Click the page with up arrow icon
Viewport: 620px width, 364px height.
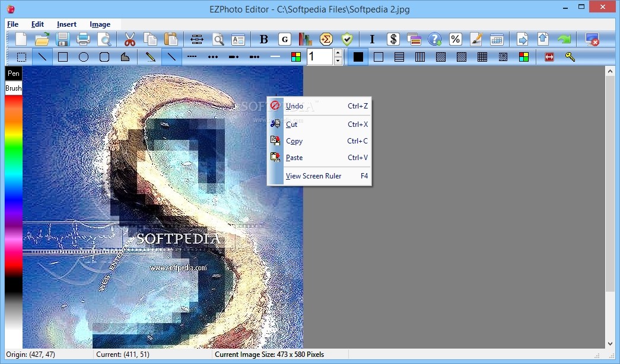(x=543, y=39)
